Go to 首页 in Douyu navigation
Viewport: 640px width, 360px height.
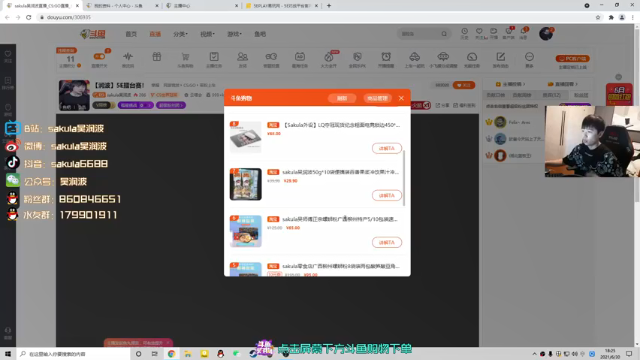131,34
